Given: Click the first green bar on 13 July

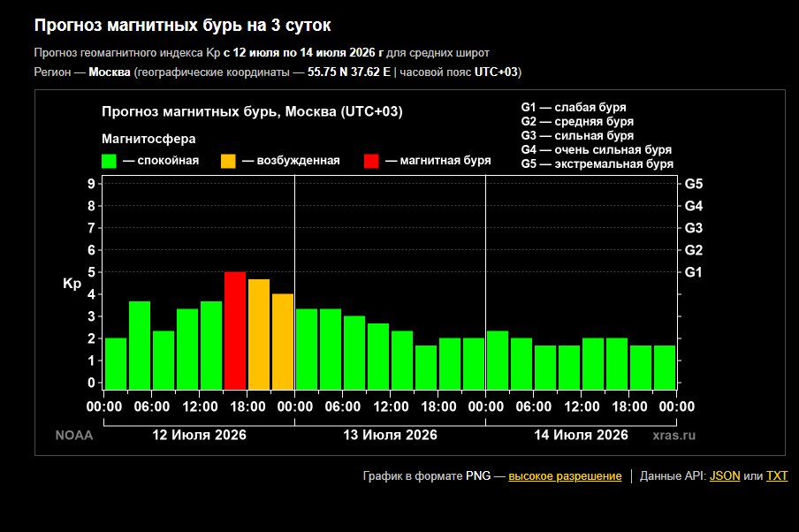Looking at the screenshot, I should [307, 349].
